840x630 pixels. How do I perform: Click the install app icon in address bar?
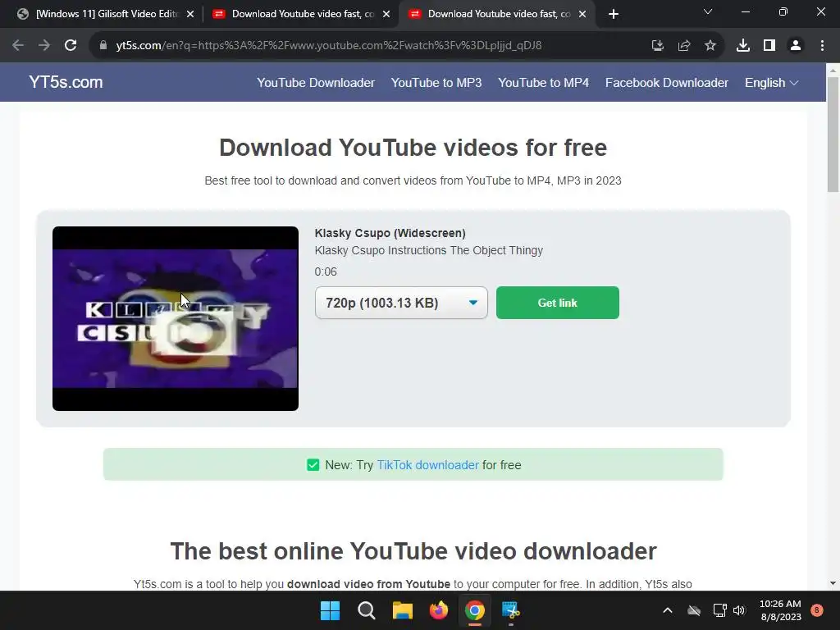657,46
